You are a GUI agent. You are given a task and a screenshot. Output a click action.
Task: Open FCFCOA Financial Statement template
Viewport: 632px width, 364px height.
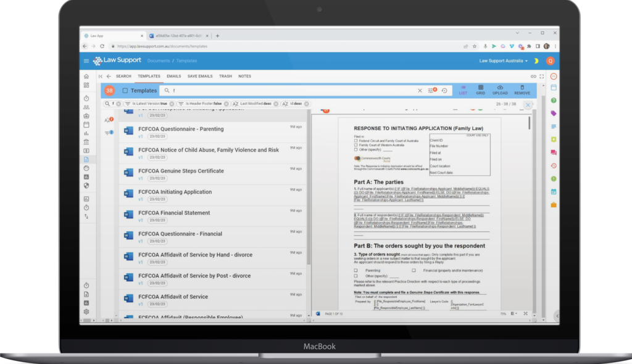[213, 217]
